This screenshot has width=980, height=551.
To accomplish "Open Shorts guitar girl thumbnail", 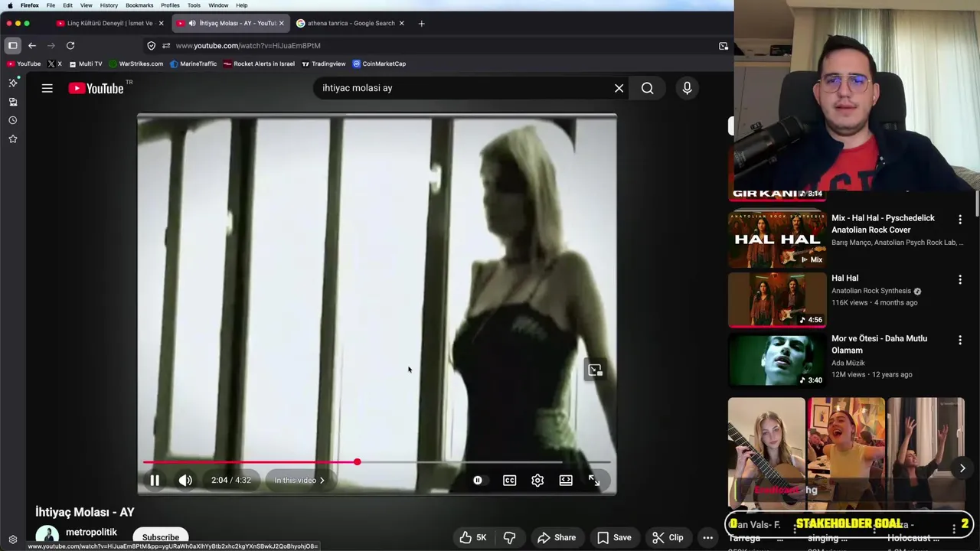I will tap(766, 455).
